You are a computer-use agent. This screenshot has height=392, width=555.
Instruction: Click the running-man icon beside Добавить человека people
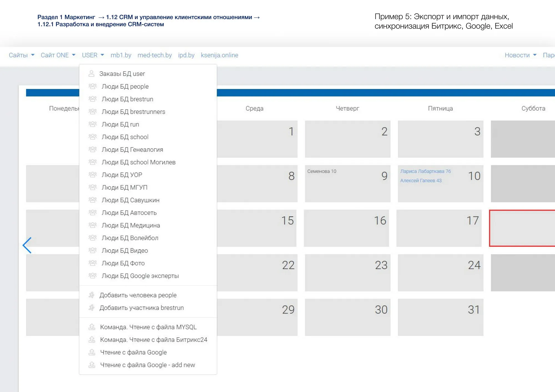tap(91, 295)
